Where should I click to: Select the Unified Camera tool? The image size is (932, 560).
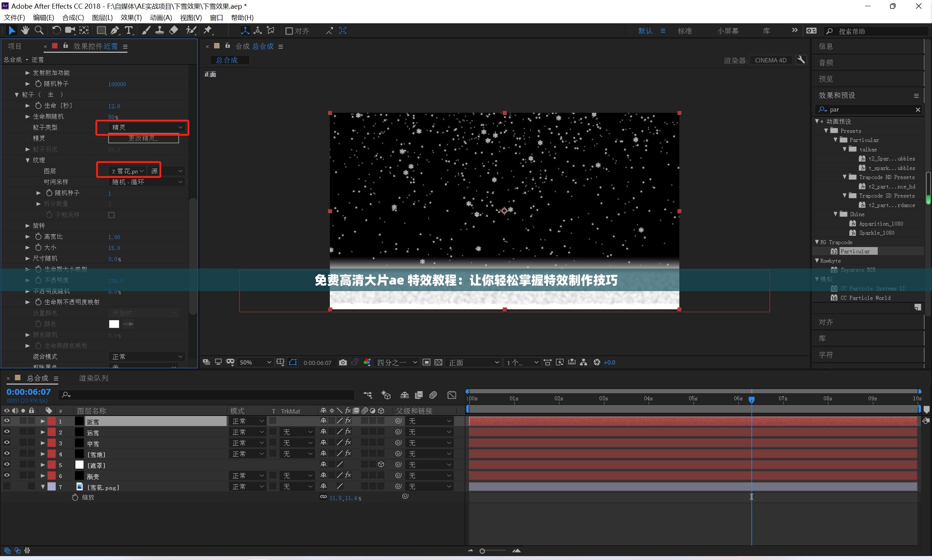(x=70, y=31)
